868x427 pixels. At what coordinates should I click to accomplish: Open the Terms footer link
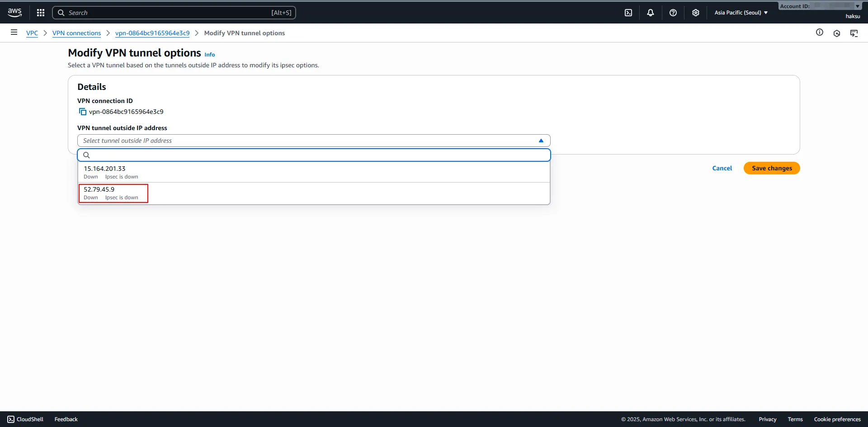[x=795, y=419]
